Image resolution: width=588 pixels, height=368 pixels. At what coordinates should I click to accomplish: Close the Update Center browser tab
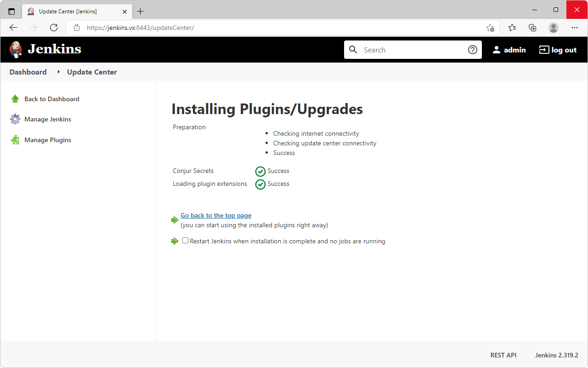point(124,11)
